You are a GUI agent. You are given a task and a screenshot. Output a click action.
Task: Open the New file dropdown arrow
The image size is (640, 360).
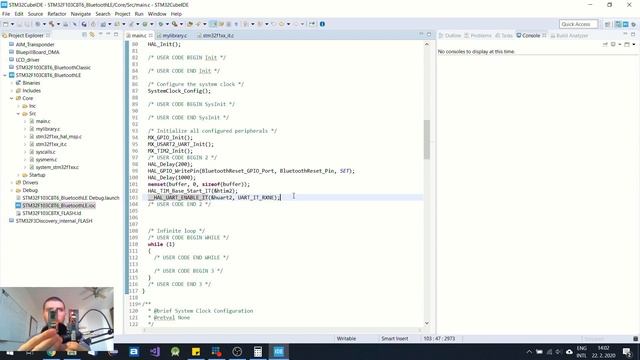[x=12, y=24]
